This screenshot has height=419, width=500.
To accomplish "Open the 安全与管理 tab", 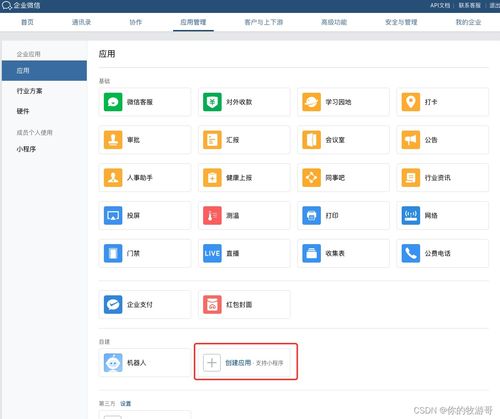I will (401, 22).
